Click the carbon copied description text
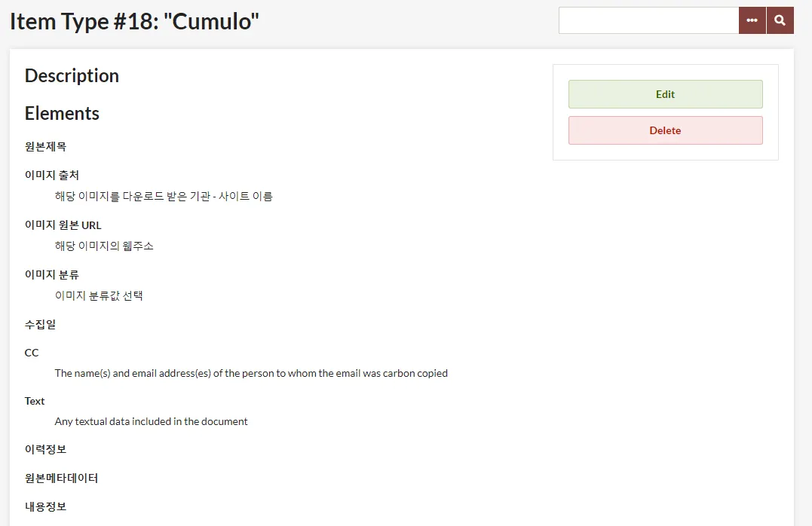This screenshot has width=812, height=526. coord(251,373)
